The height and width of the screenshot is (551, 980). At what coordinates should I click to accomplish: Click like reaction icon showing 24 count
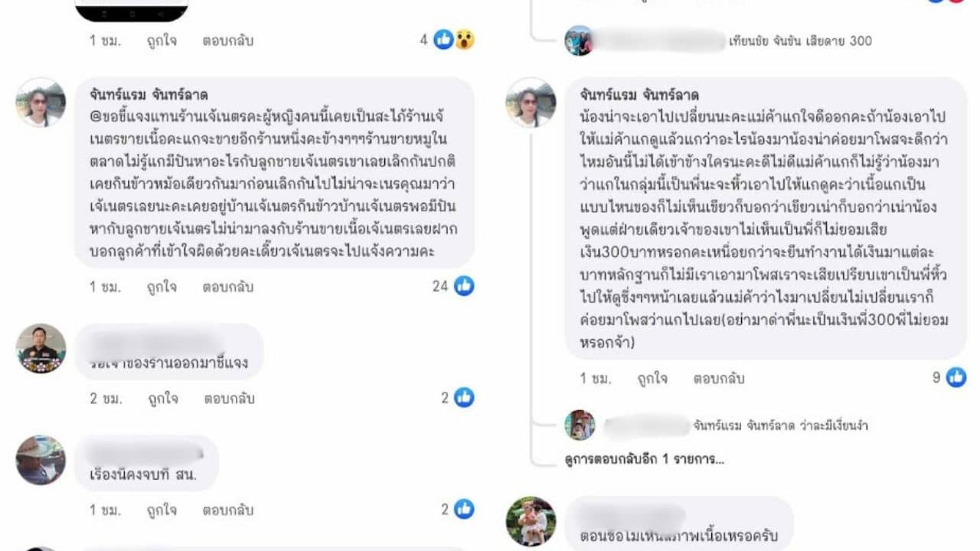[464, 286]
